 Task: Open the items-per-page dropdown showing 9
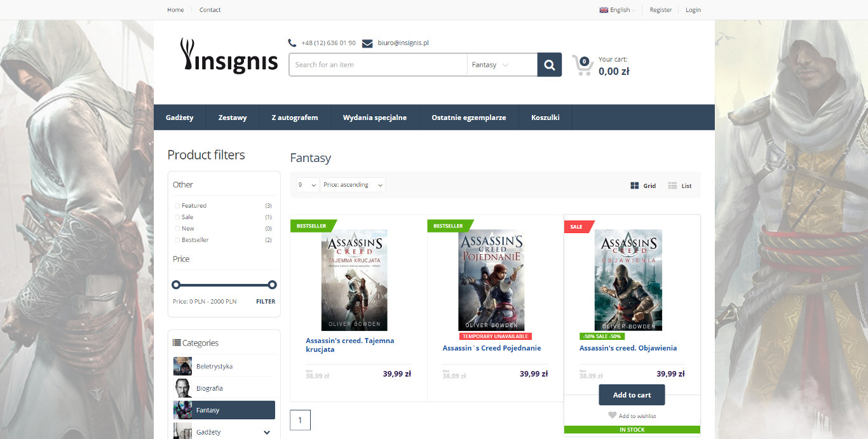tap(307, 185)
